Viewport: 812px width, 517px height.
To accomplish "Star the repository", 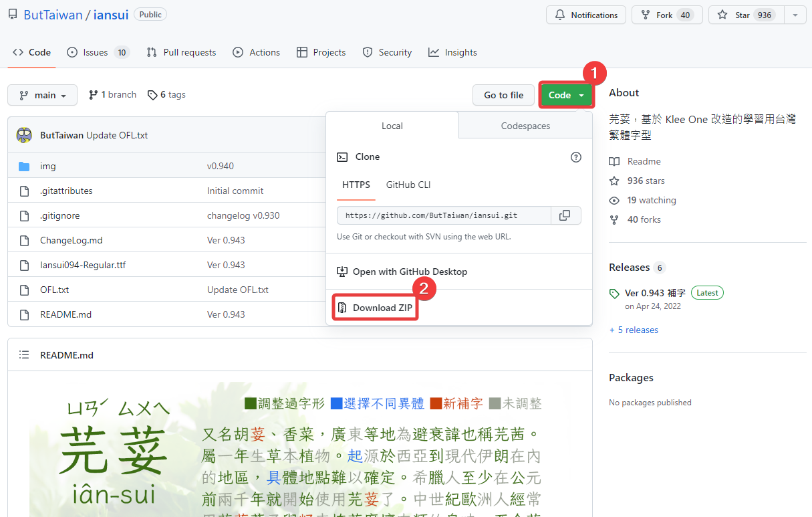I will point(745,15).
